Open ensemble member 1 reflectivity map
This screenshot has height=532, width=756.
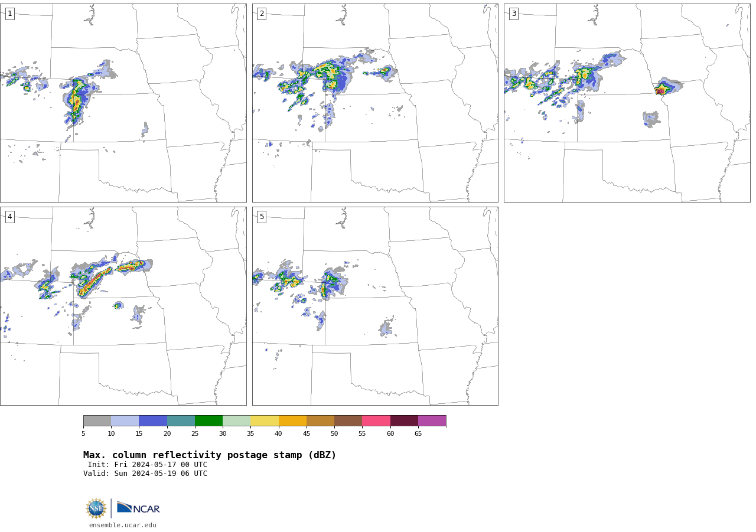tap(123, 103)
